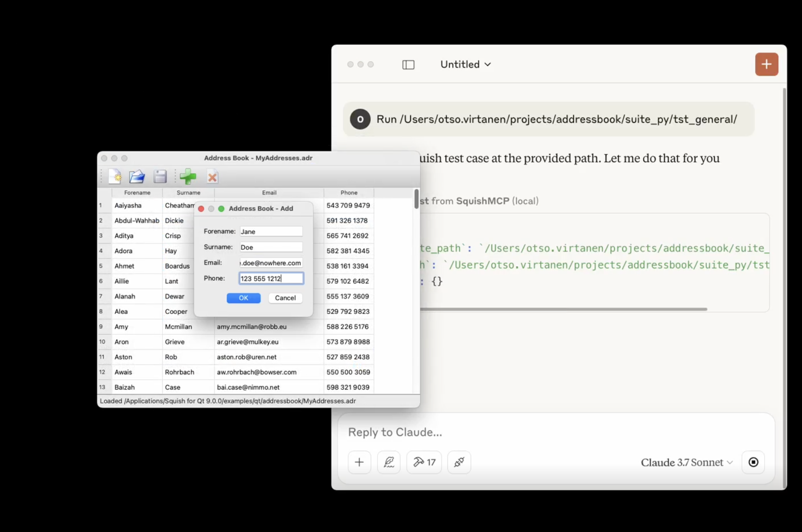Click the tools hammer icon showing 17

(x=423, y=462)
